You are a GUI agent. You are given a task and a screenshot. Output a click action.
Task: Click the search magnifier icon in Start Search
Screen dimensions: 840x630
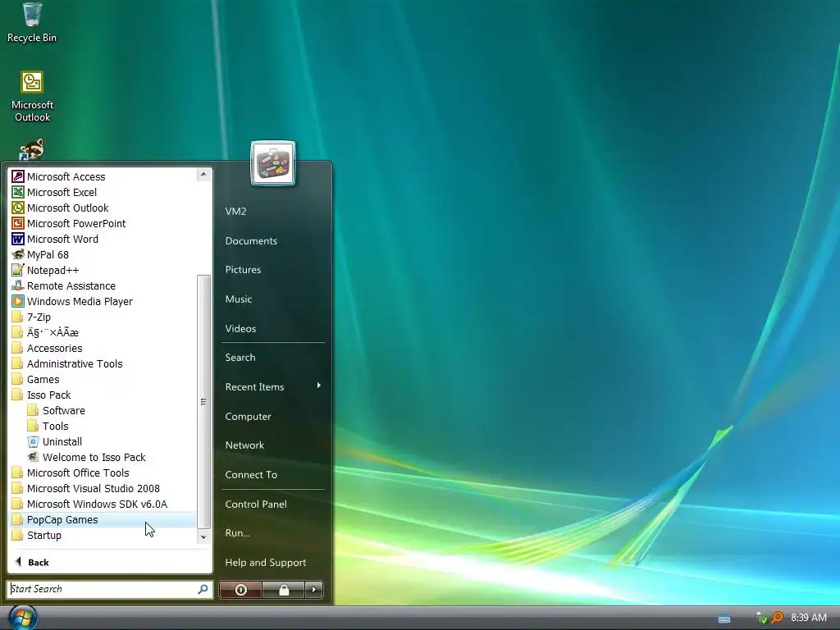click(203, 589)
